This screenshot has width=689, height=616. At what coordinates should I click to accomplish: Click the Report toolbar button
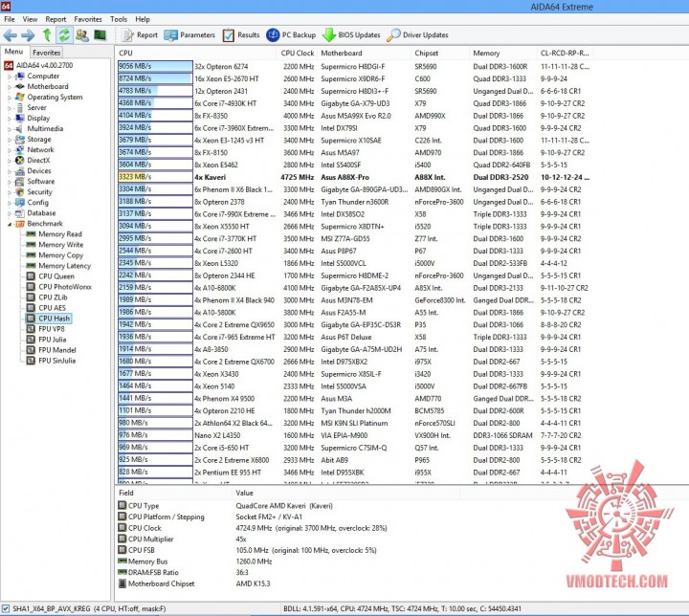coord(140,35)
